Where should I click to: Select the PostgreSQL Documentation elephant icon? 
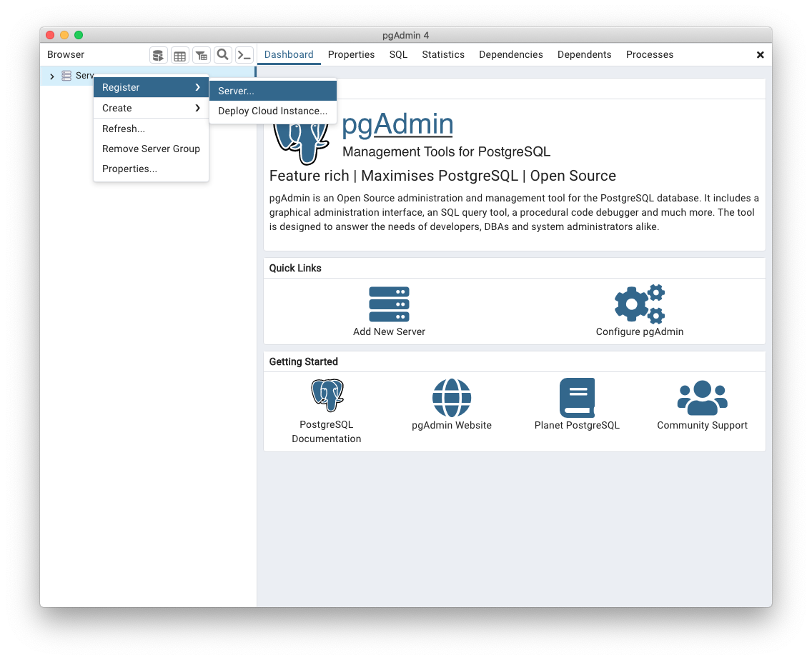pyautogui.click(x=326, y=395)
